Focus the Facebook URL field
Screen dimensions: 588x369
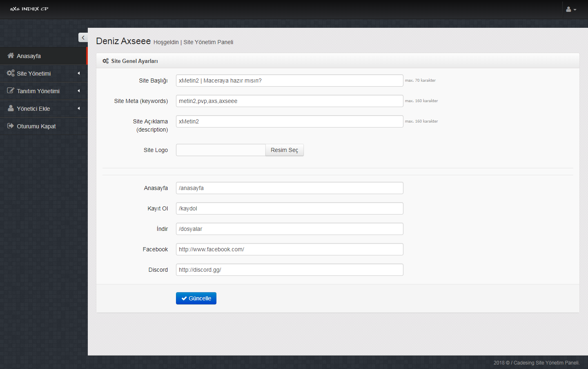coord(290,249)
